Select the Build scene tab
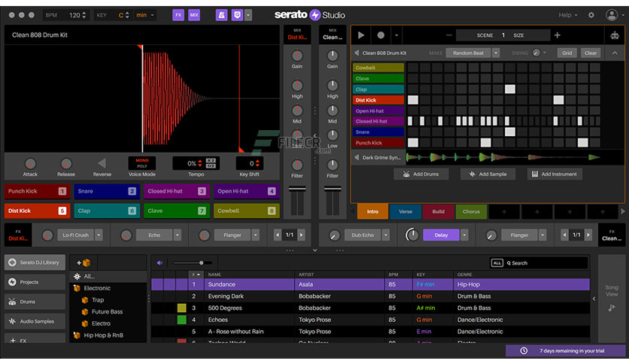The height and width of the screenshot is (364, 629). [439, 211]
